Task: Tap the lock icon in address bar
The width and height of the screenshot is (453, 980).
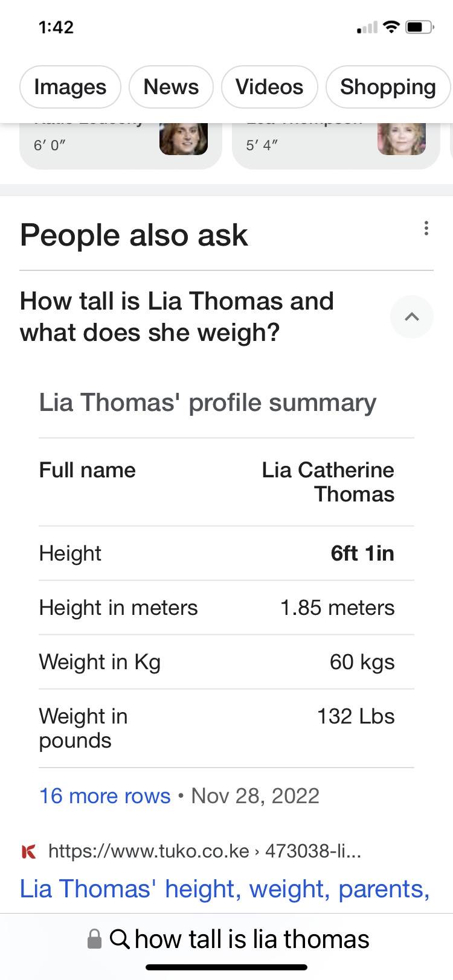Action: (x=95, y=939)
